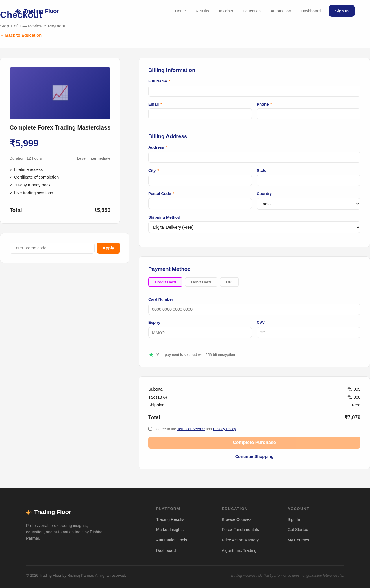Viewport: 370px width, 588px height.
Task: Focus the Card Number field
Action: pyautogui.click(x=254, y=309)
